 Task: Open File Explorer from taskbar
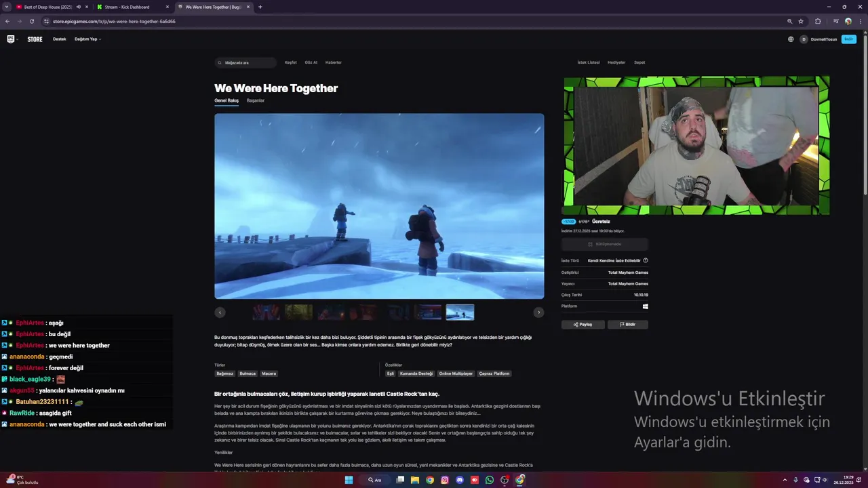pyautogui.click(x=415, y=480)
